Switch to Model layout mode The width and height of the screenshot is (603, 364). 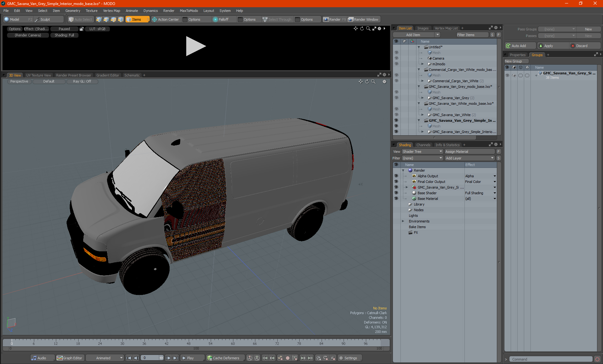(18, 19)
